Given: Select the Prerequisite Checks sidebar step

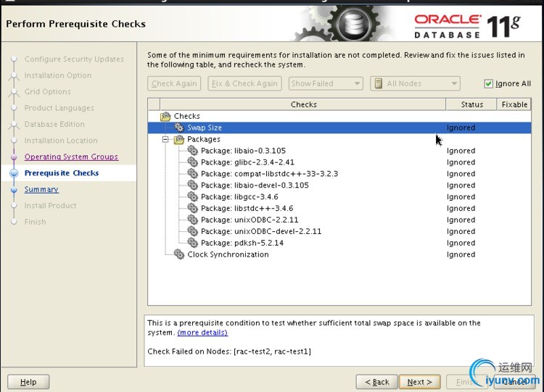Looking at the screenshot, I should coord(62,173).
